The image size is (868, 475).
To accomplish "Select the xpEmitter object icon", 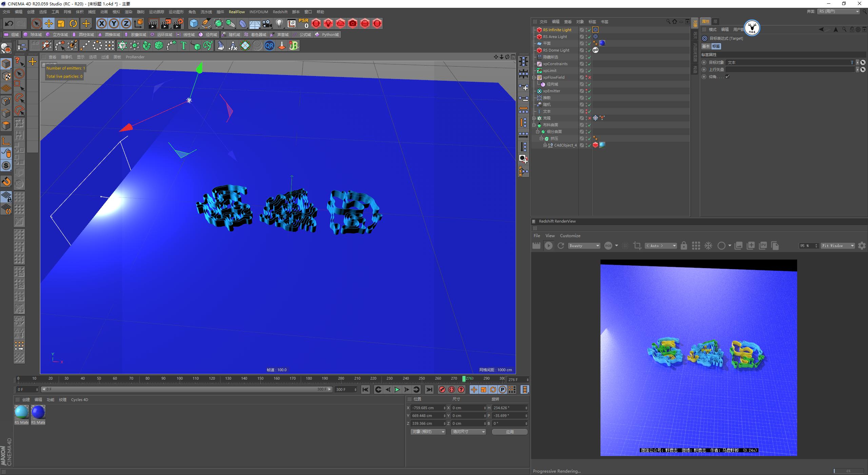I will point(539,91).
